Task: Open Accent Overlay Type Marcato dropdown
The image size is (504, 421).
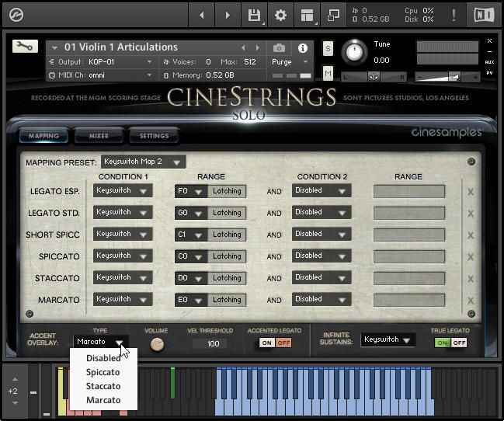Action: click(101, 342)
